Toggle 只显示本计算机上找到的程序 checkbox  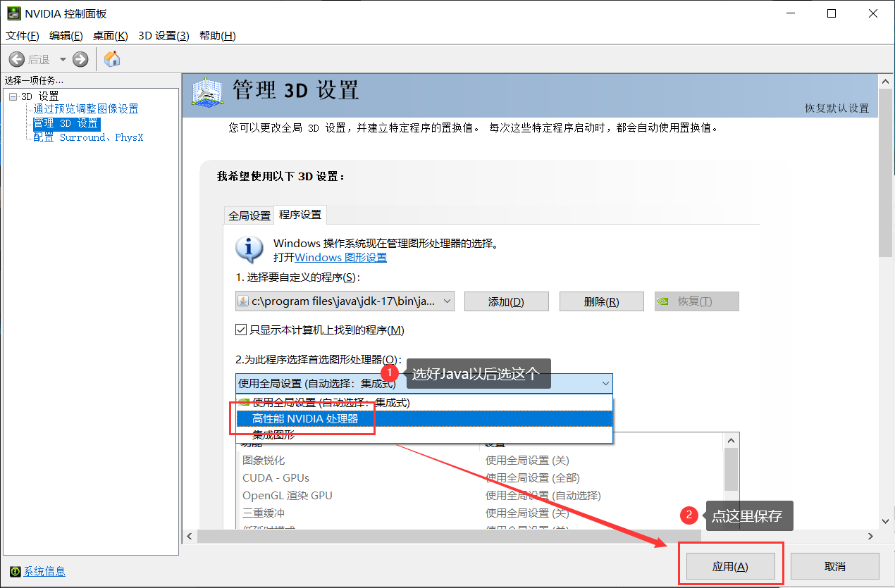click(x=240, y=330)
